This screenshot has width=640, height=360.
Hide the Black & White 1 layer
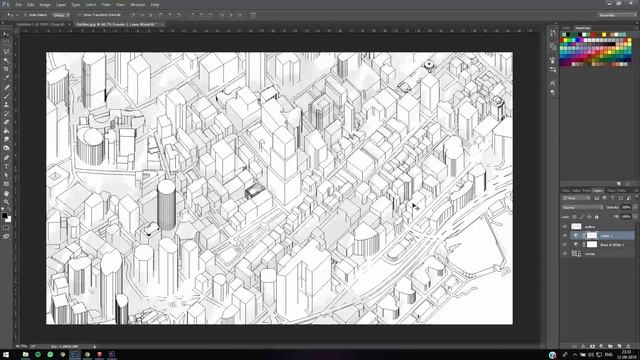pos(565,245)
